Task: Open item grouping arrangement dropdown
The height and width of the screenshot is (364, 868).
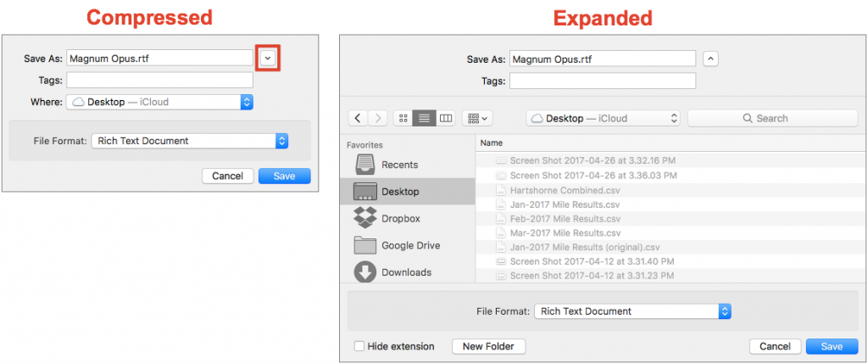Action: [477, 118]
